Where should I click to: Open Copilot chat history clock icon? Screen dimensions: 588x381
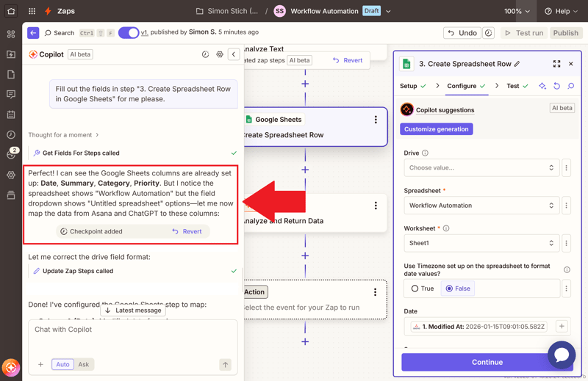[205, 54]
